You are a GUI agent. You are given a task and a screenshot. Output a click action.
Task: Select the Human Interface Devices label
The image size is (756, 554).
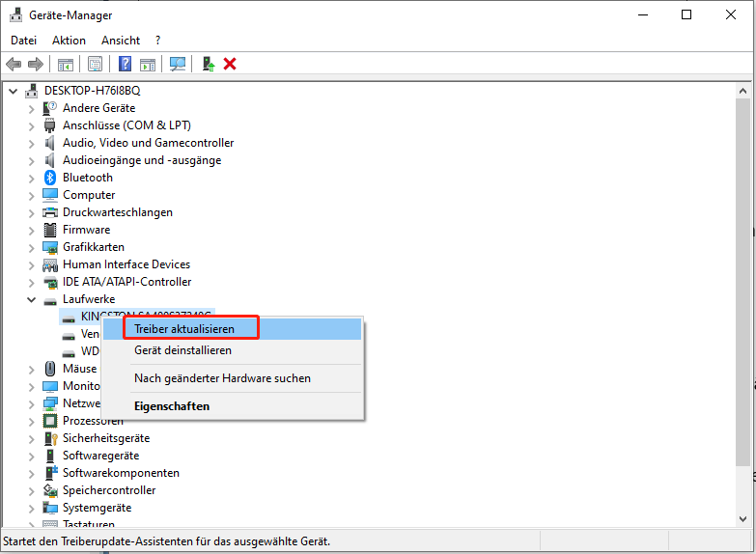[x=126, y=264]
